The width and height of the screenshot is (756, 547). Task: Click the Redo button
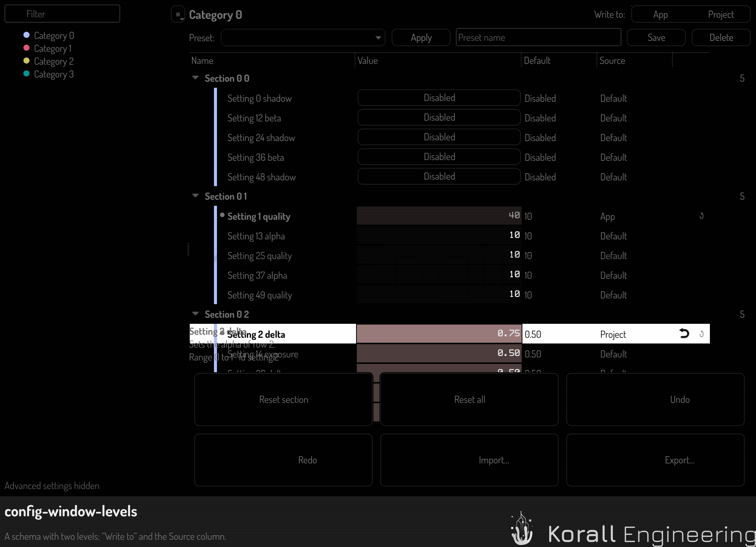(x=283, y=460)
